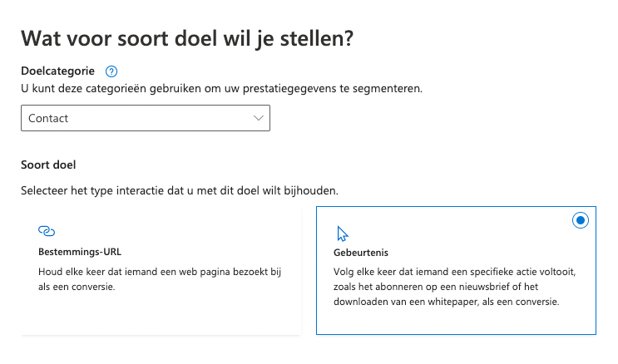Click 'Selecteer het type interactie' instruction text
Screen dimensions: 618x364
tap(179, 191)
